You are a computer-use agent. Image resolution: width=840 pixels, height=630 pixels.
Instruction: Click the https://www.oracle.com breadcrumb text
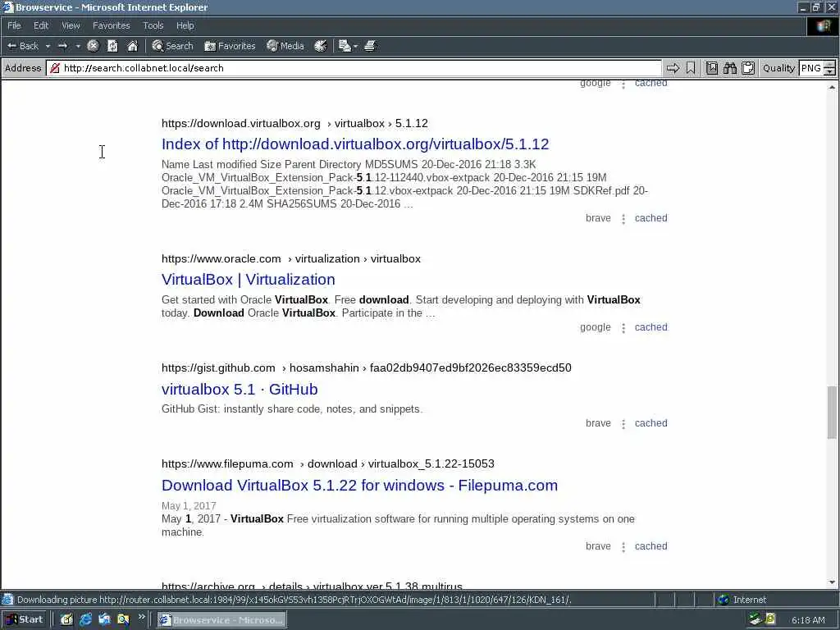click(x=221, y=258)
